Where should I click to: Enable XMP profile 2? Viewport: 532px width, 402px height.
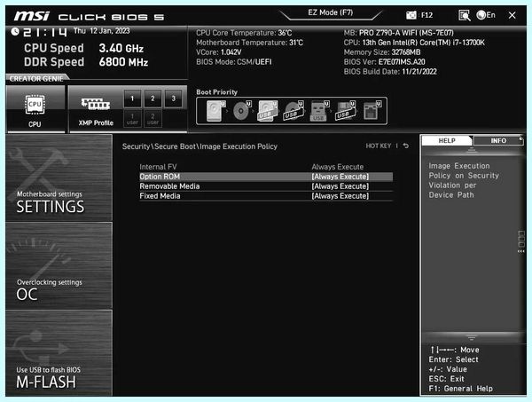click(x=153, y=99)
